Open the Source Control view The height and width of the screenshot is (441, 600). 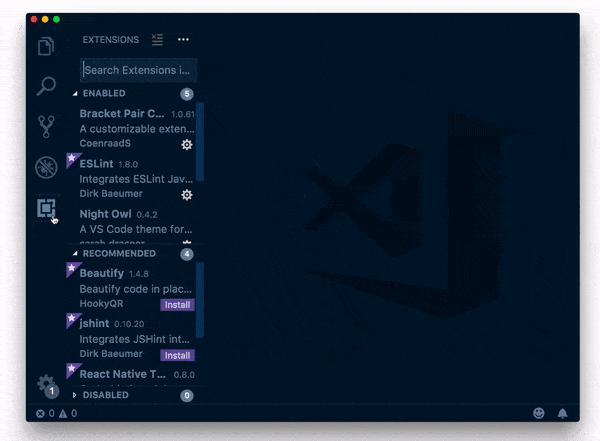(x=46, y=126)
